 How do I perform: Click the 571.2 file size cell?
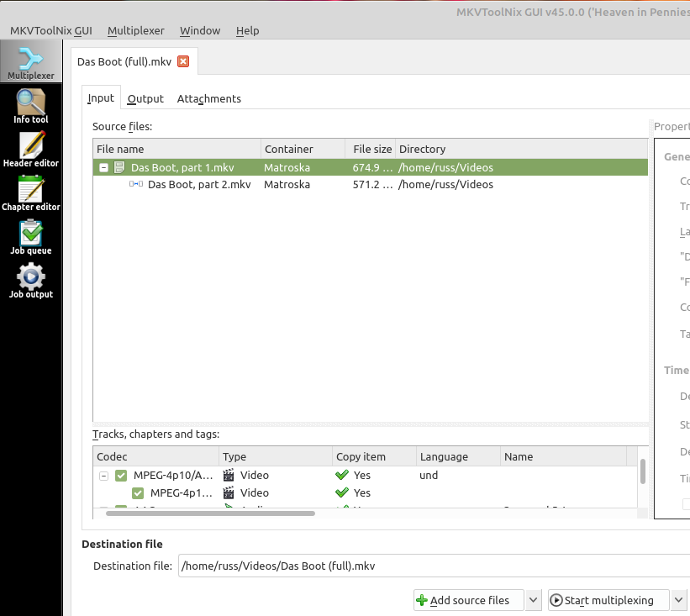(372, 184)
